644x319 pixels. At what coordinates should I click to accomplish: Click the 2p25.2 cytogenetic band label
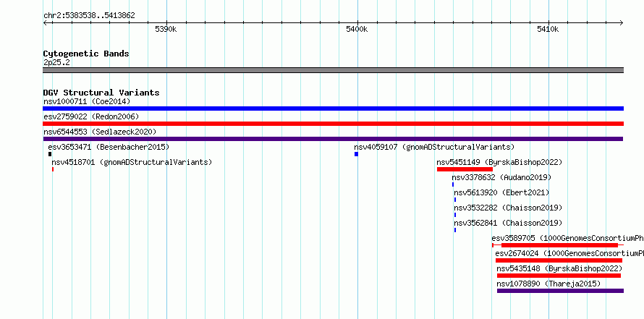(x=56, y=62)
